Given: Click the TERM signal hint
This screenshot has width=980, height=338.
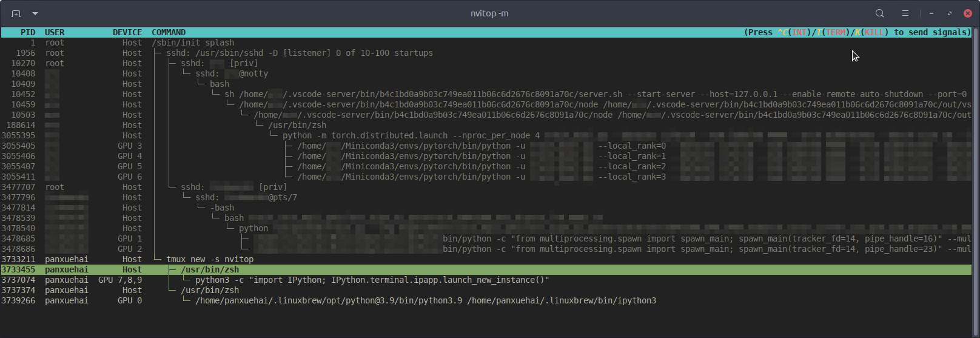Looking at the screenshot, I should 836,32.
